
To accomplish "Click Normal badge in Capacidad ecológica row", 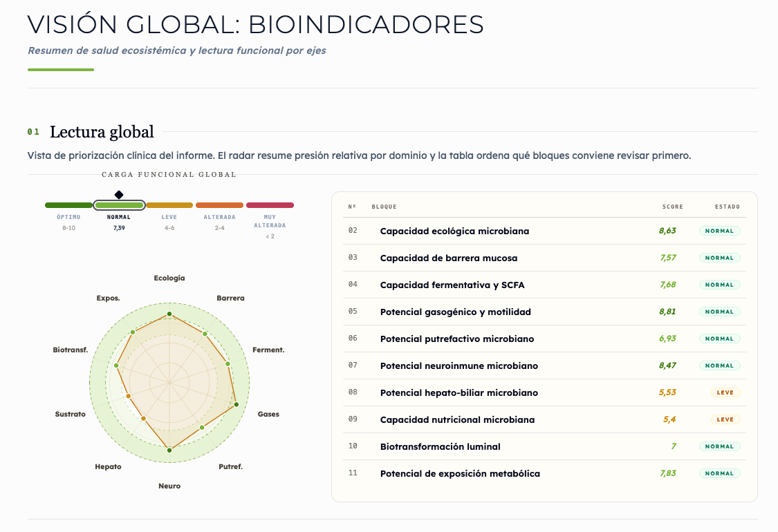I will [719, 231].
